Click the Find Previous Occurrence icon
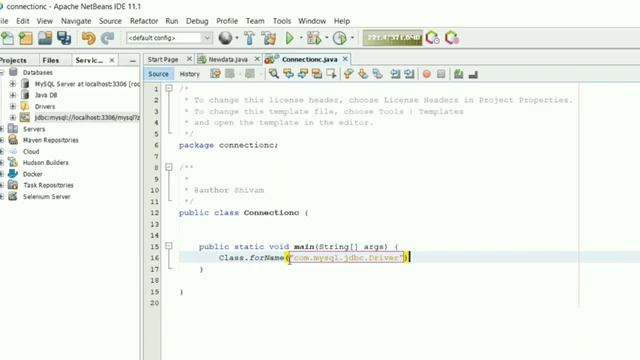The height and width of the screenshot is (360, 640). 288,74
